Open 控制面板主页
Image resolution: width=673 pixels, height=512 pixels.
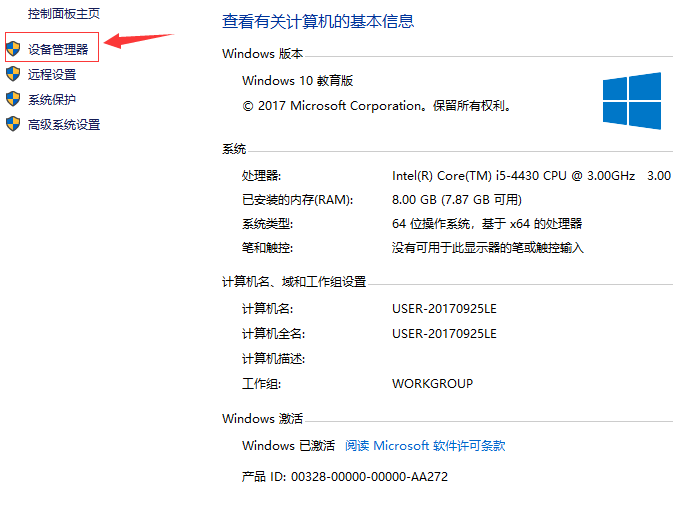[x=64, y=15]
